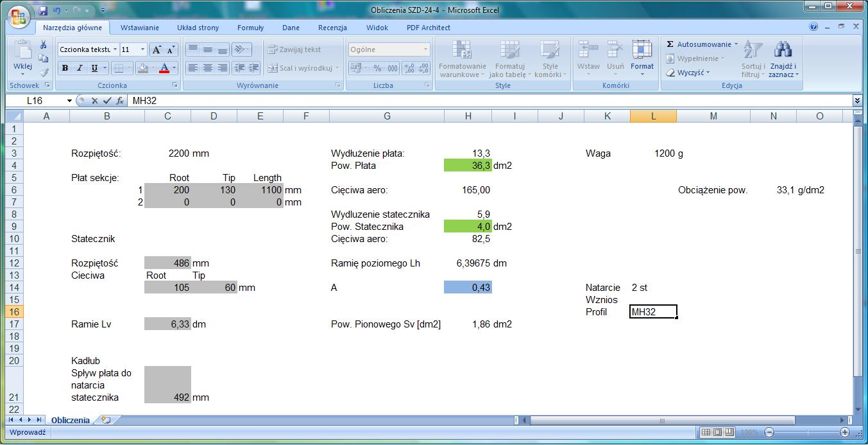Click Increase Font Size icon

(157, 49)
